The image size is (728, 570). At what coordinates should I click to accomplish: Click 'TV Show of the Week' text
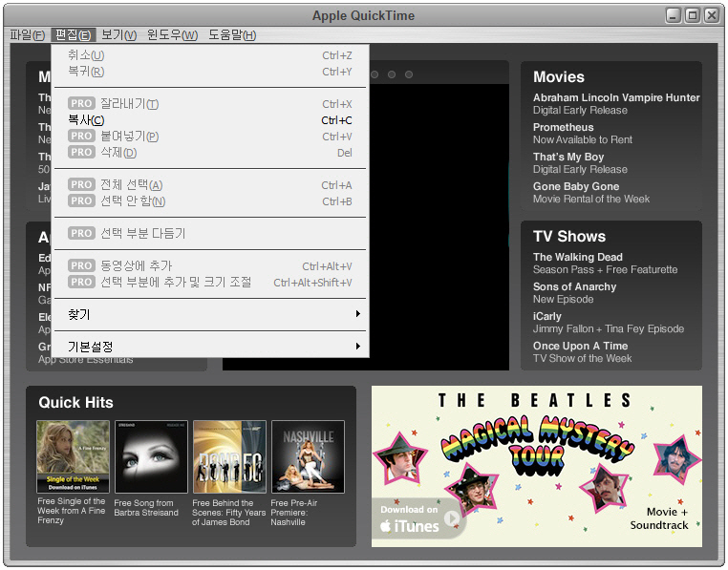tap(582, 358)
